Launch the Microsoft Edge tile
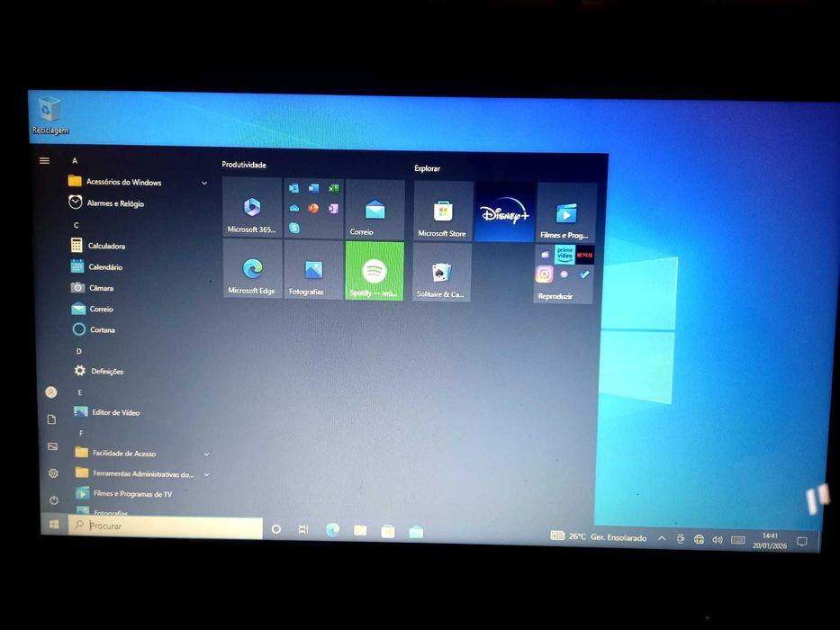Image resolution: width=840 pixels, height=630 pixels. point(252,268)
